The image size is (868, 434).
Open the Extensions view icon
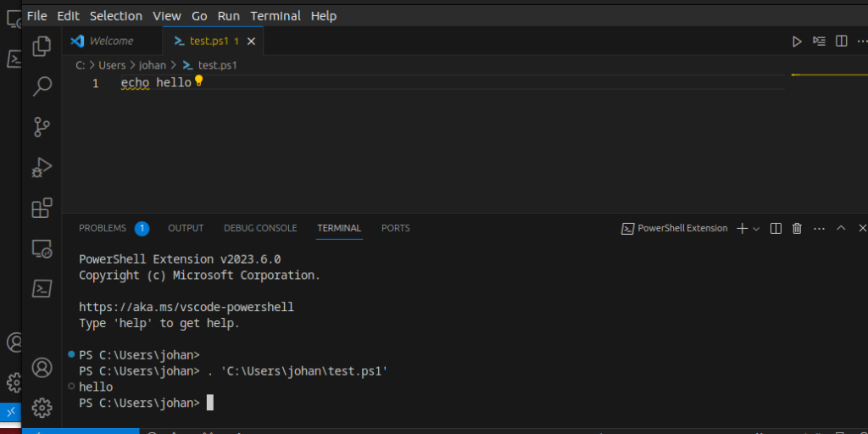click(42, 209)
